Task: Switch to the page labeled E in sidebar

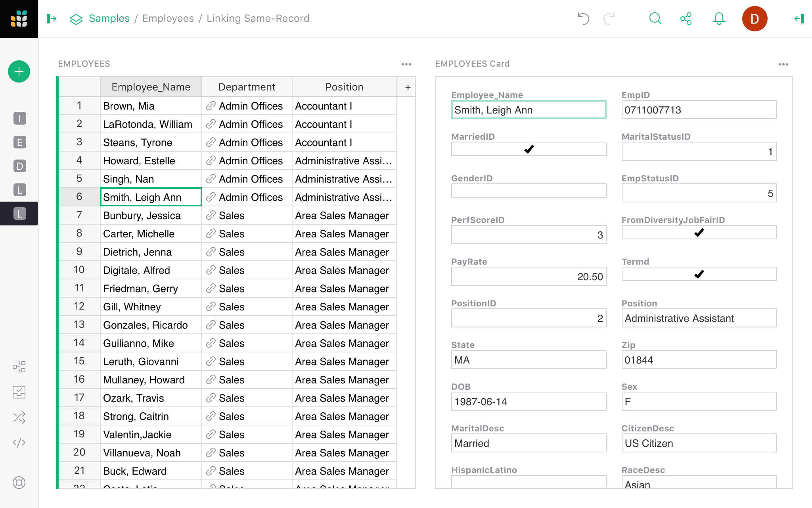Action: (x=19, y=142)
